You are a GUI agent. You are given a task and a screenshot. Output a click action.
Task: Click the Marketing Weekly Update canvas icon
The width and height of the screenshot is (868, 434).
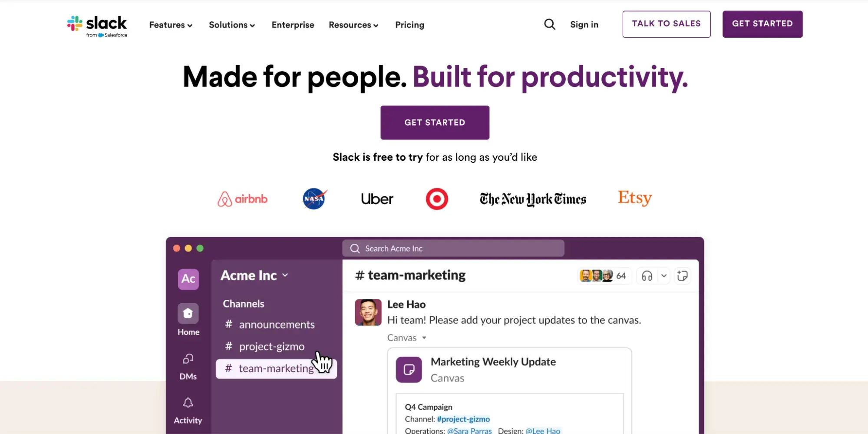409,370
